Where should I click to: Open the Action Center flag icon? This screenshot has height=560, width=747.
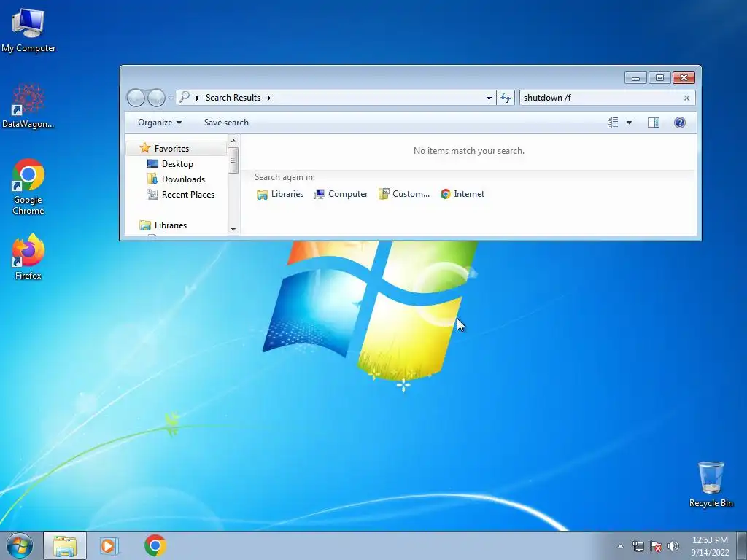click(656, 546)
